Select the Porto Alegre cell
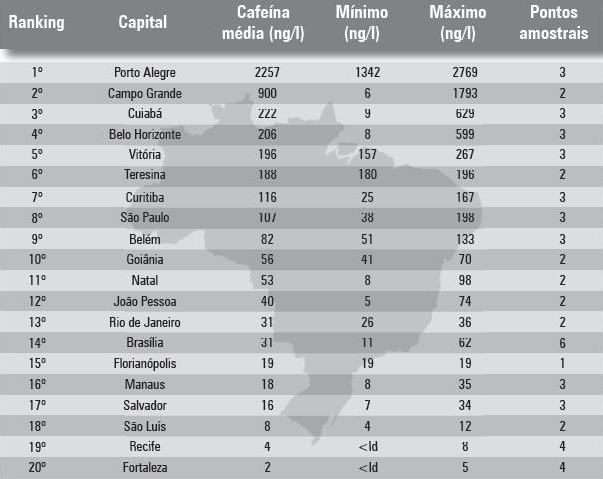The image size is (603, 479). pos(145,73)
